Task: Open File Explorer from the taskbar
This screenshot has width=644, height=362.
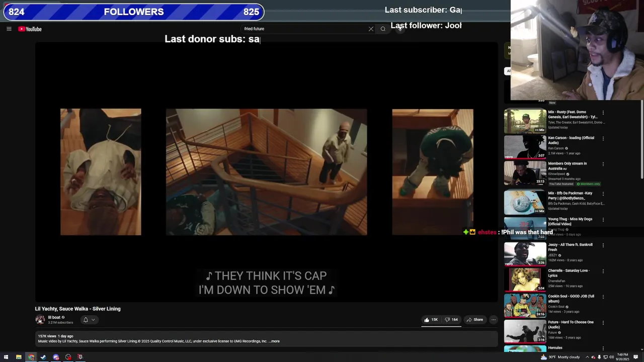Action: [x=19, y=357]
